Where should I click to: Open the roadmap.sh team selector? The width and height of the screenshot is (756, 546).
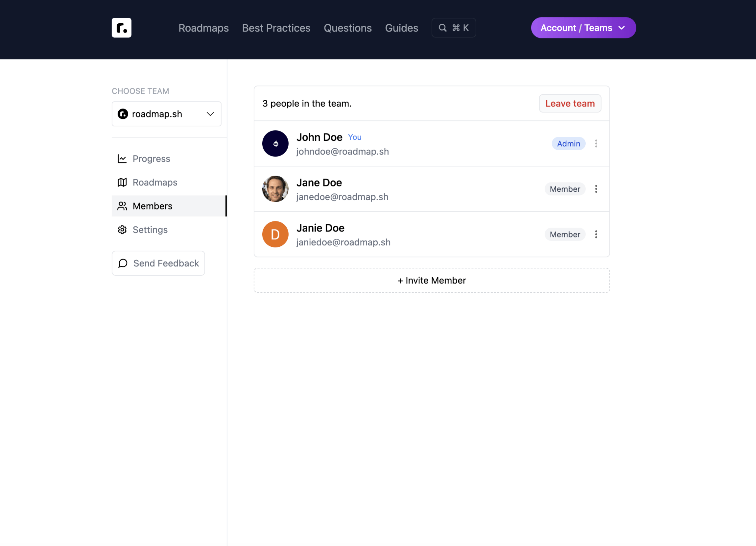pos(166,114)
